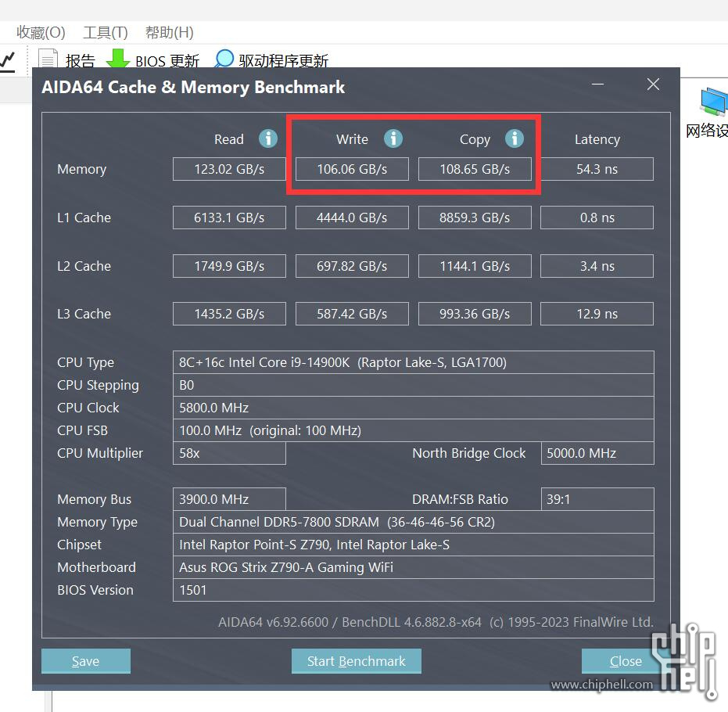Open the 工具(T) menu
Screen dimensions: 728x712
[106, 33]
